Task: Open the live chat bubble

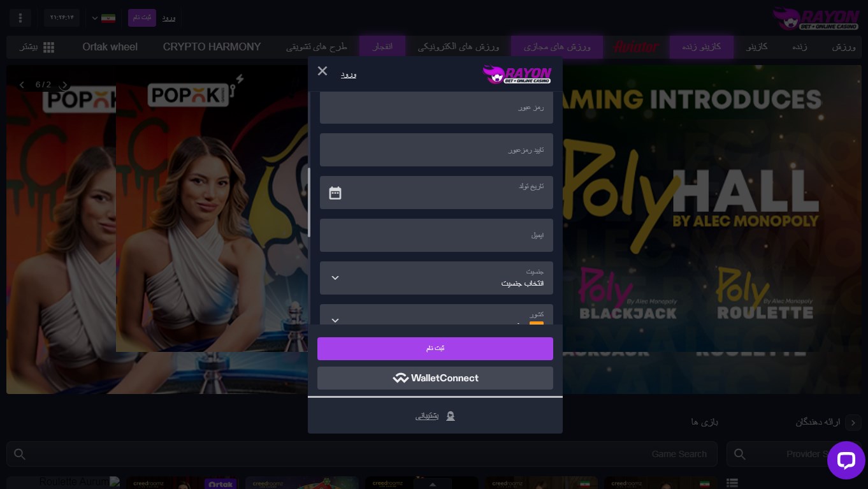Action: pyautogui.click(x=846, y=460)
